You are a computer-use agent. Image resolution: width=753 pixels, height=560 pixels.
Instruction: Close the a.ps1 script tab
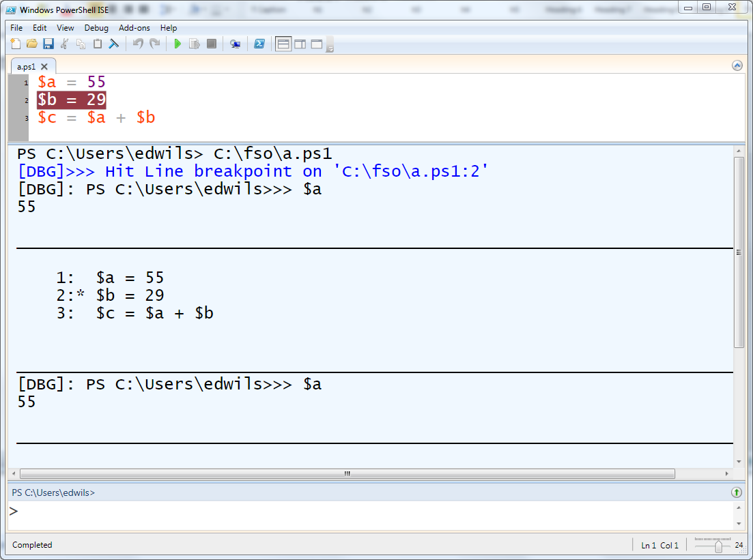44,67
